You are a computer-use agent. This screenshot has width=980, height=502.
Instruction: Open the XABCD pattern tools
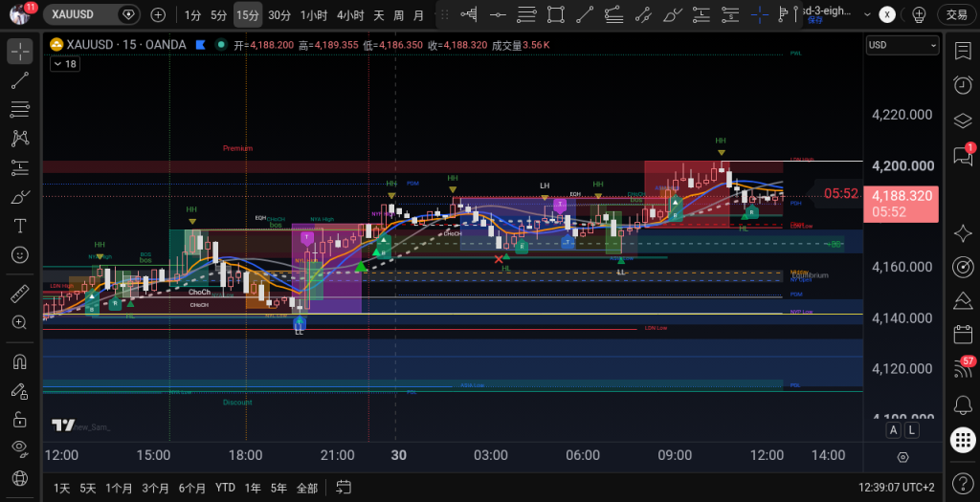[20, 138]
